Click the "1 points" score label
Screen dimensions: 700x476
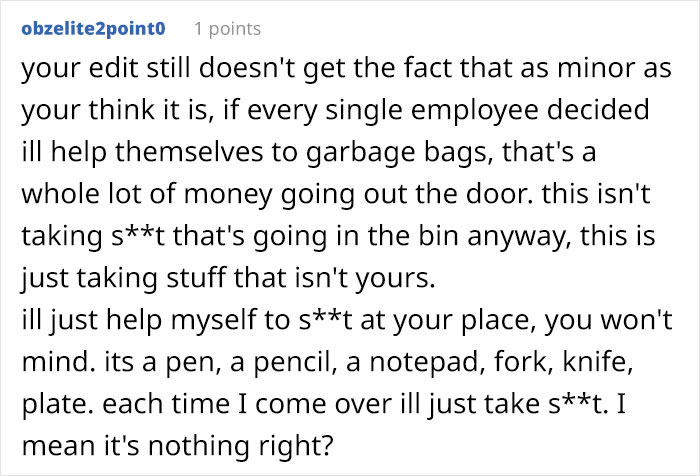tap(227, 29)
